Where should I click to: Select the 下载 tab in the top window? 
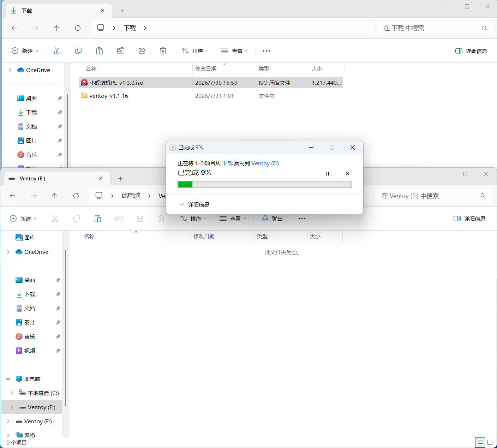coord(59,11)
